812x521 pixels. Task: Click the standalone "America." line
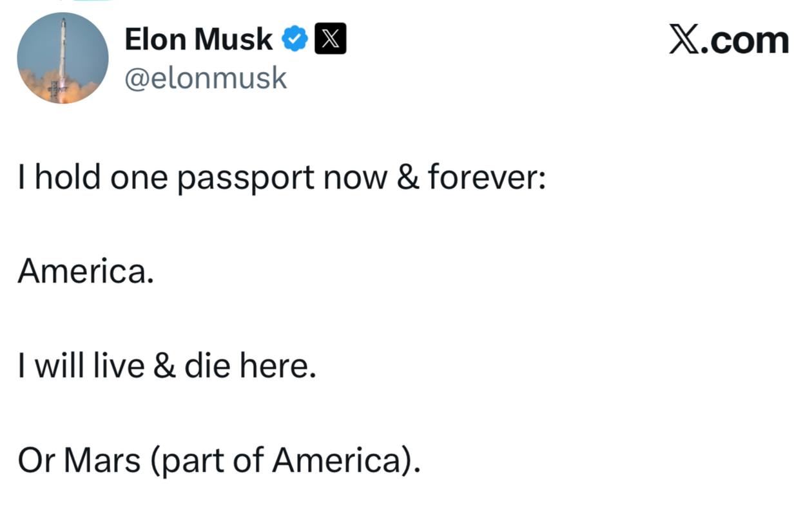click(86, 272)
